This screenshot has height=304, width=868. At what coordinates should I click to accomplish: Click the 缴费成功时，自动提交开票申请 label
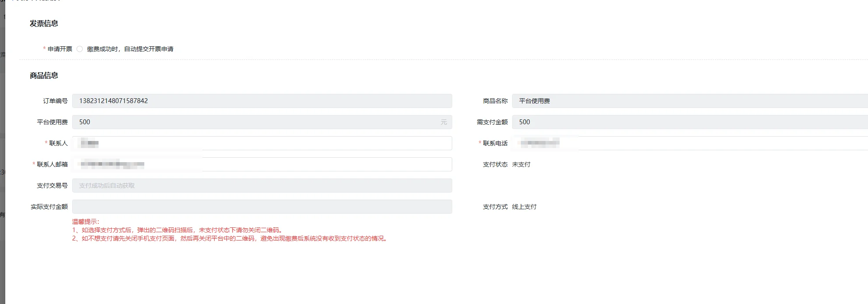pos(130,49)
